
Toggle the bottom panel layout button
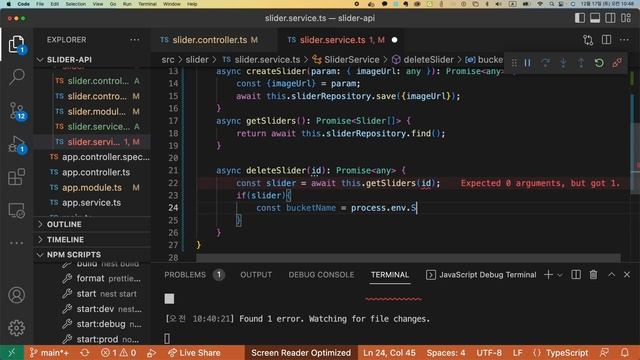(595, 18)
